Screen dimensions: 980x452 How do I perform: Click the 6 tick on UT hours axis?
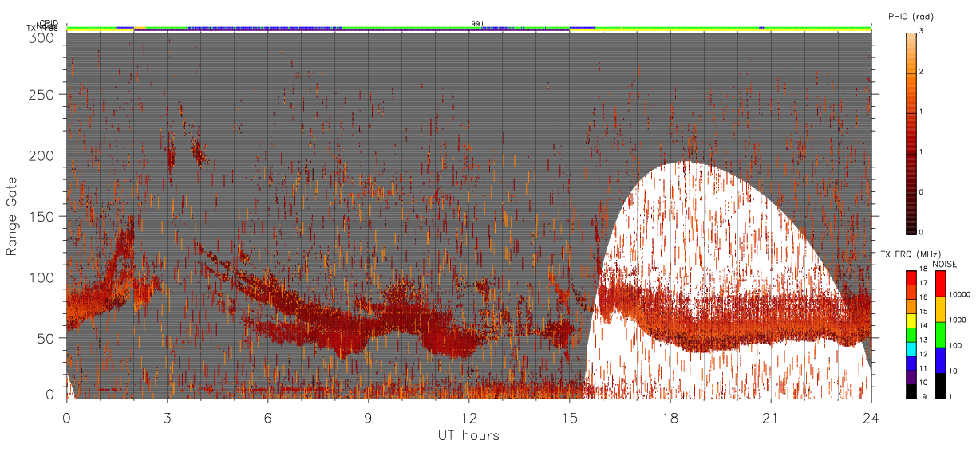pos(267,417)
